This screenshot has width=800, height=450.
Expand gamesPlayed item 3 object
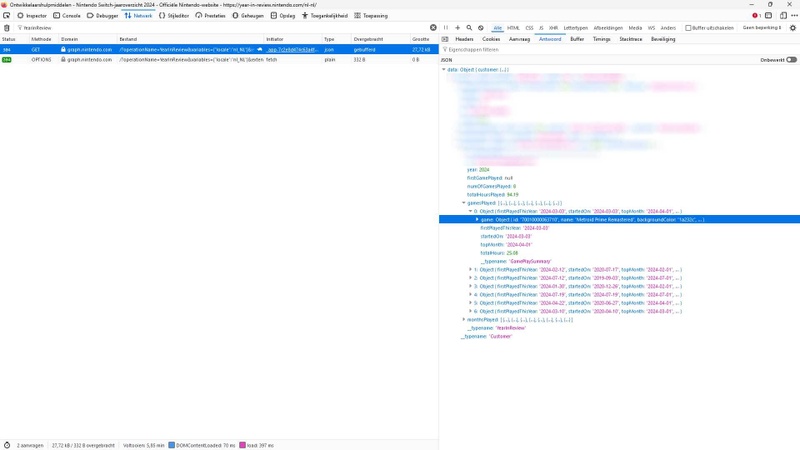[470, 286]
